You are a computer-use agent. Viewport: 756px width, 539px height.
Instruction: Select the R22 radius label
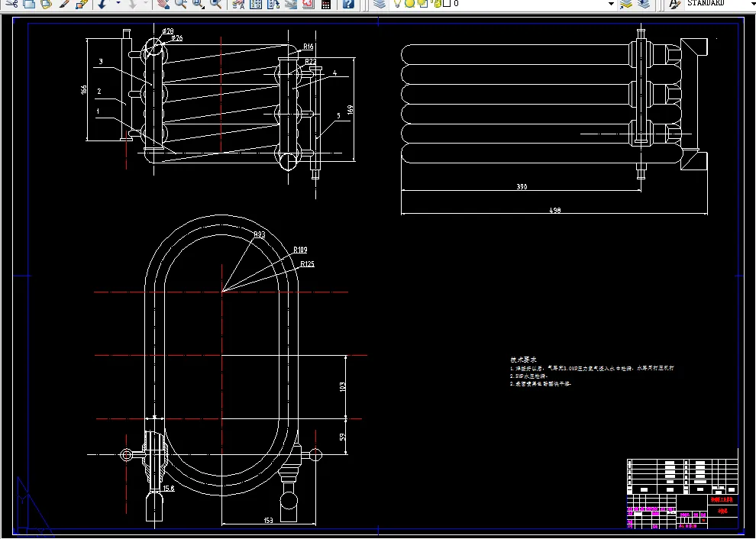[311, 62]
